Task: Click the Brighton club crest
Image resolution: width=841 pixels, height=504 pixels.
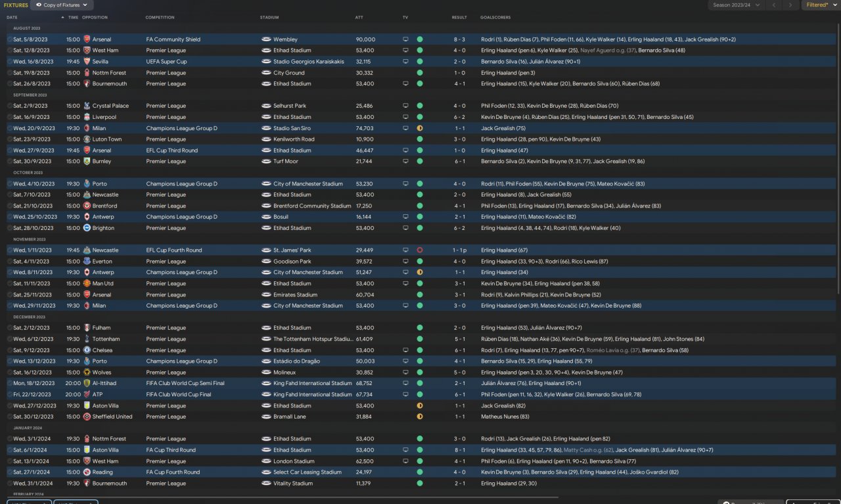Action: (87, 228)
